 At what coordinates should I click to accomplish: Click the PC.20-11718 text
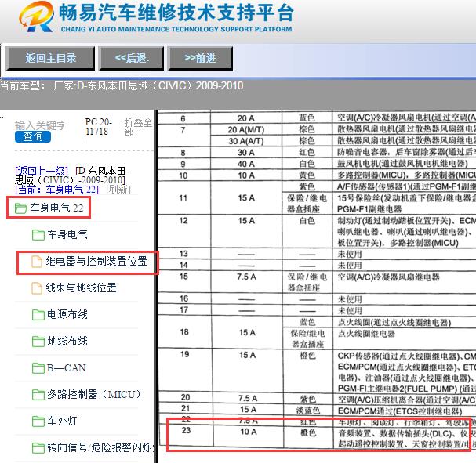(98, 127)
